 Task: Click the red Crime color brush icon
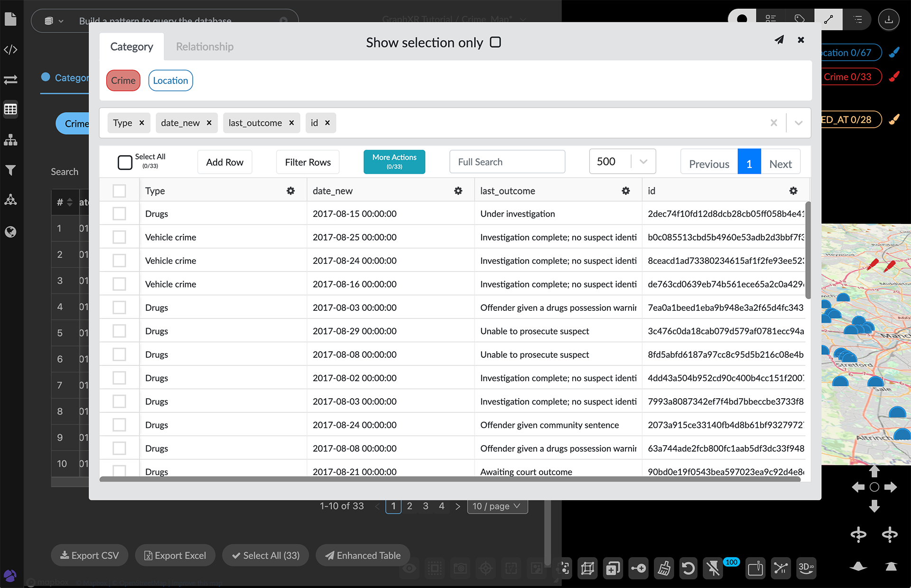point(894,76)
